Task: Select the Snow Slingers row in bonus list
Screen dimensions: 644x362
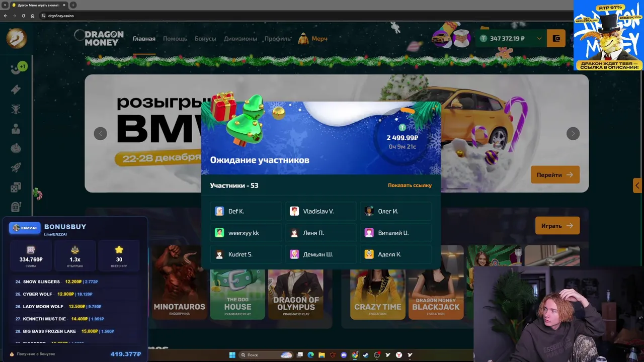Action: pyautogui.click(x=75, y=282)
